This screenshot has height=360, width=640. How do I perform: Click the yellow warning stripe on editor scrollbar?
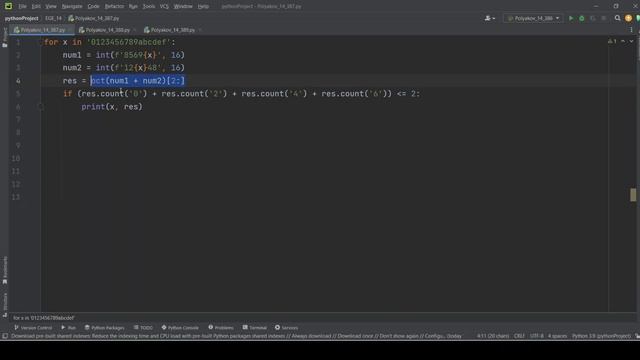point(633,195)
